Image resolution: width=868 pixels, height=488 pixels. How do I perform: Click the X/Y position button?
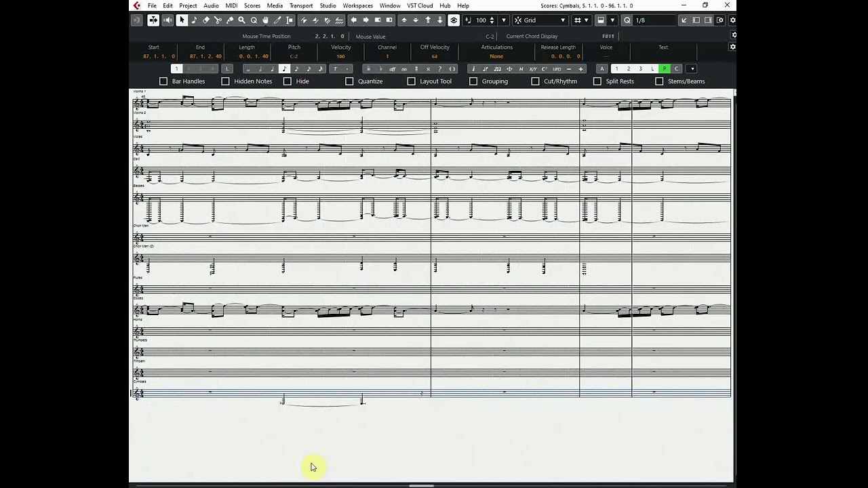[532, 68]
